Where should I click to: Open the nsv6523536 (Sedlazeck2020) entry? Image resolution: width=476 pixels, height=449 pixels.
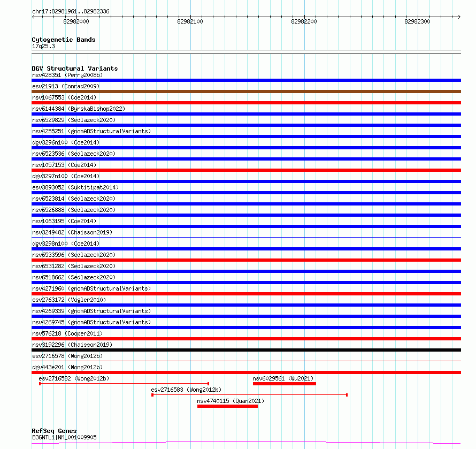click(x=74, y=154)
